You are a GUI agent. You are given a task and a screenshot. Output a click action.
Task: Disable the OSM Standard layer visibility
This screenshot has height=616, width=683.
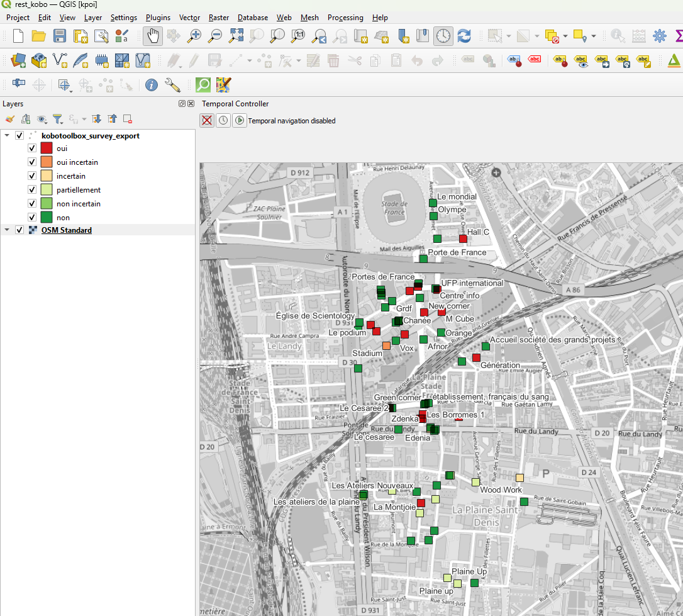19,230
